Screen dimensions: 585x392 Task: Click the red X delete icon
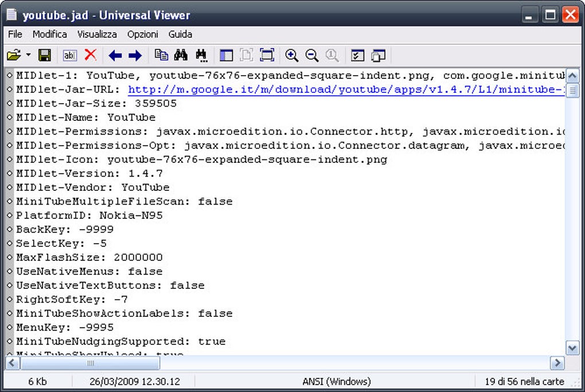tap(90, 55)
